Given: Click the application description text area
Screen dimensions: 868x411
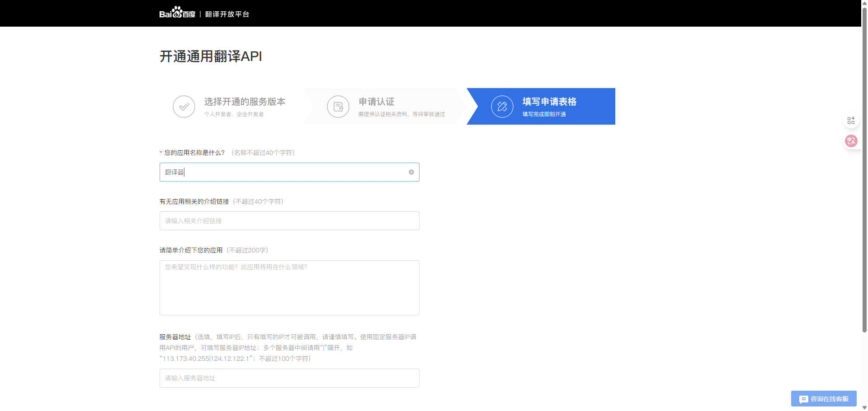Looking at the screenshot, I should pos(289,288).
